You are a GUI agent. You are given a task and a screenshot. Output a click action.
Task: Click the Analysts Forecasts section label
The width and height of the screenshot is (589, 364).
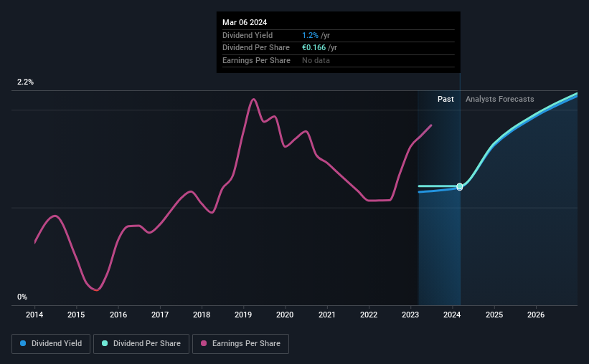[x=499, y=99]
